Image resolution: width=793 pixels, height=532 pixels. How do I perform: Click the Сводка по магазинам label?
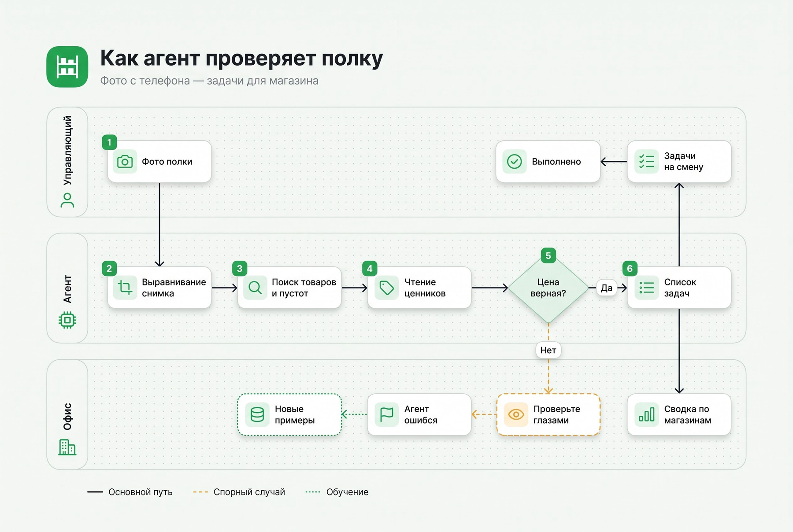(x=688, y=414)
